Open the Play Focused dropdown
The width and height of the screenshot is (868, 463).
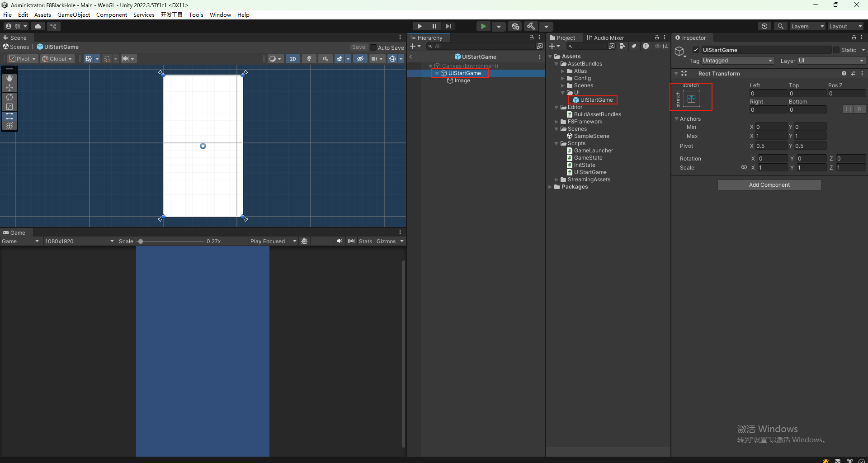coord(273,241)
